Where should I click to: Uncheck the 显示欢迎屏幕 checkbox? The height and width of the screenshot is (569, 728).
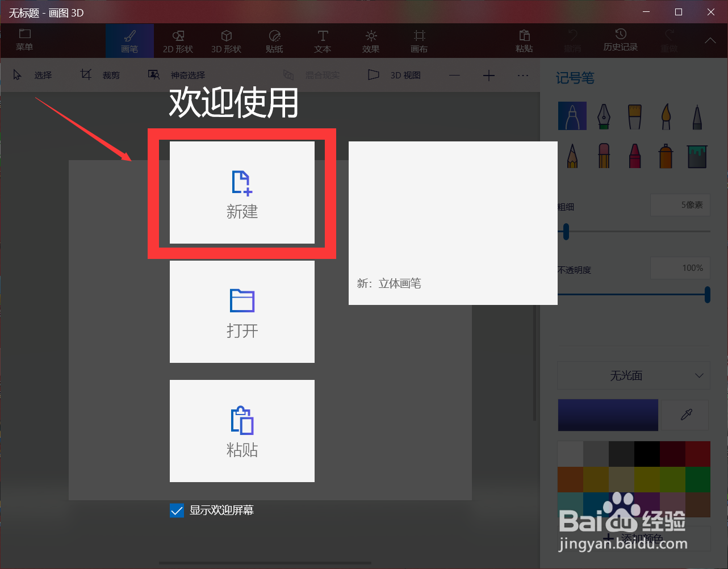tap(177, 510)
